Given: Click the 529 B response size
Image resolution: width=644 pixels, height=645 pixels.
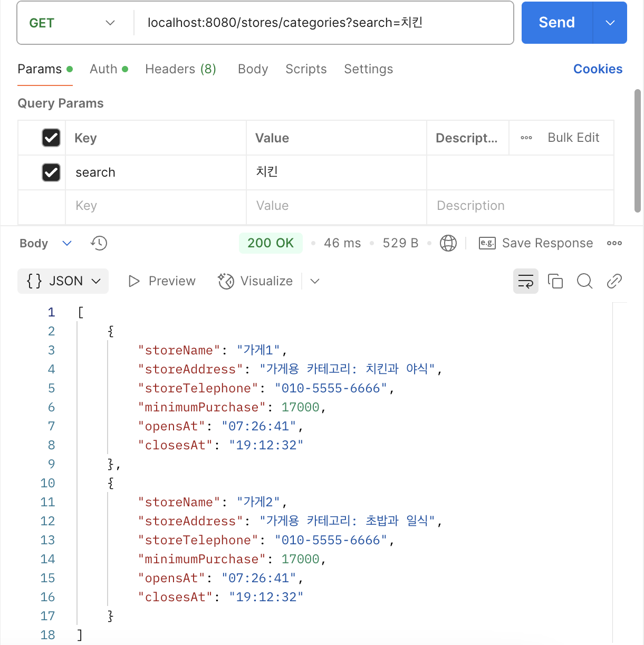Looking at the screenshot, I should [400, 243].
